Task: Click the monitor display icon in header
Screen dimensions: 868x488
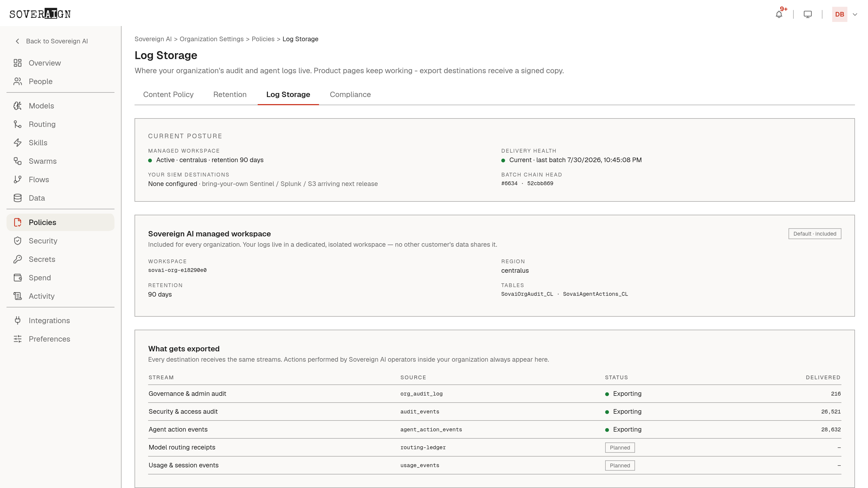Action: pyautogui.click(x=808, y=14)
